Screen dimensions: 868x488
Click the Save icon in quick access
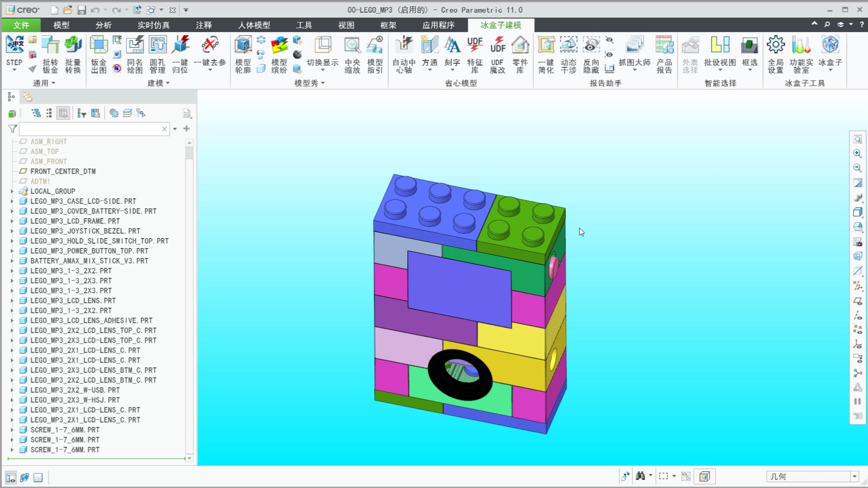(x=82, y=10)
